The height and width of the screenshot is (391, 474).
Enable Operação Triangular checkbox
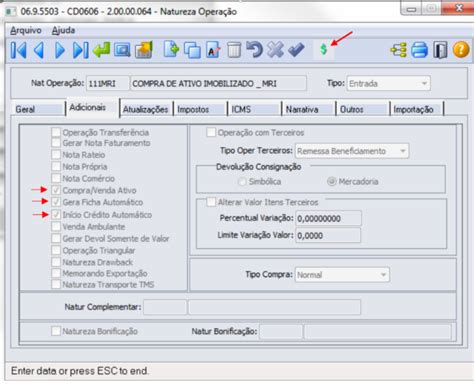tap(56, 250)
